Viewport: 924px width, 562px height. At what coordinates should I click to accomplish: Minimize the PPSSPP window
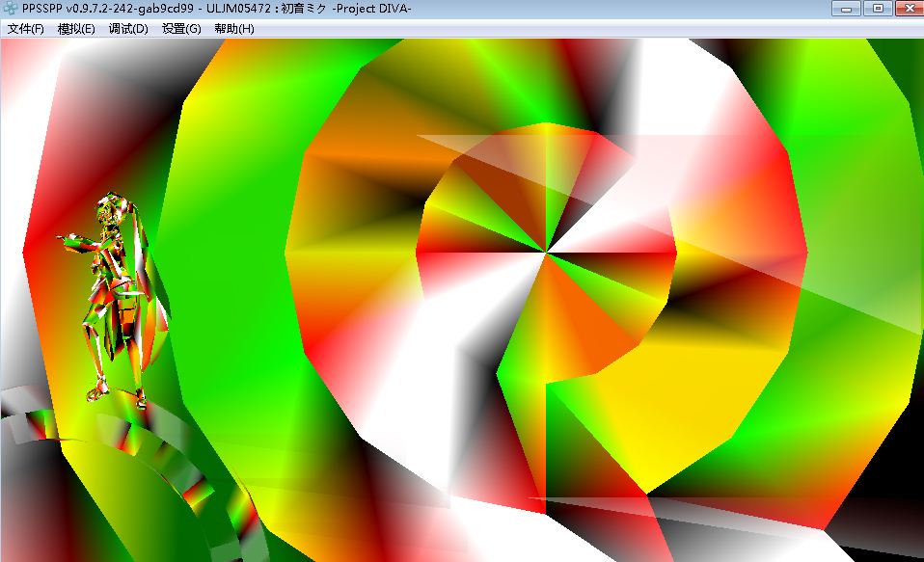coord(850,9)
